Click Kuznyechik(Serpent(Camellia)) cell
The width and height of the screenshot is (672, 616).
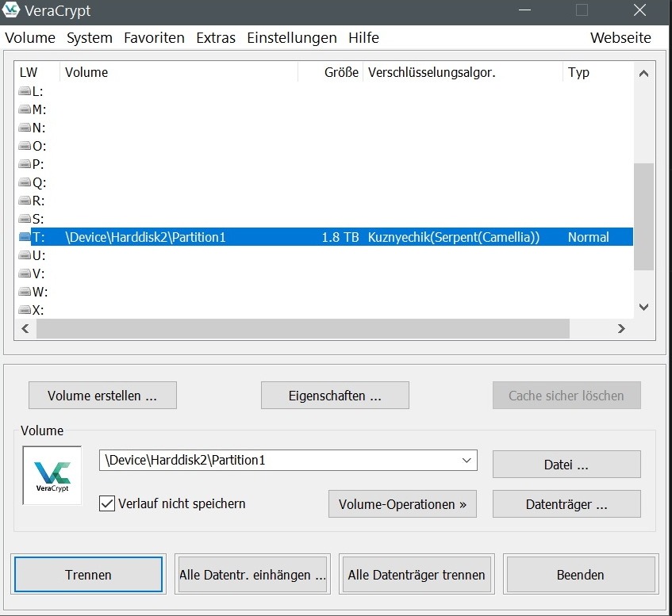pos(454,237)
